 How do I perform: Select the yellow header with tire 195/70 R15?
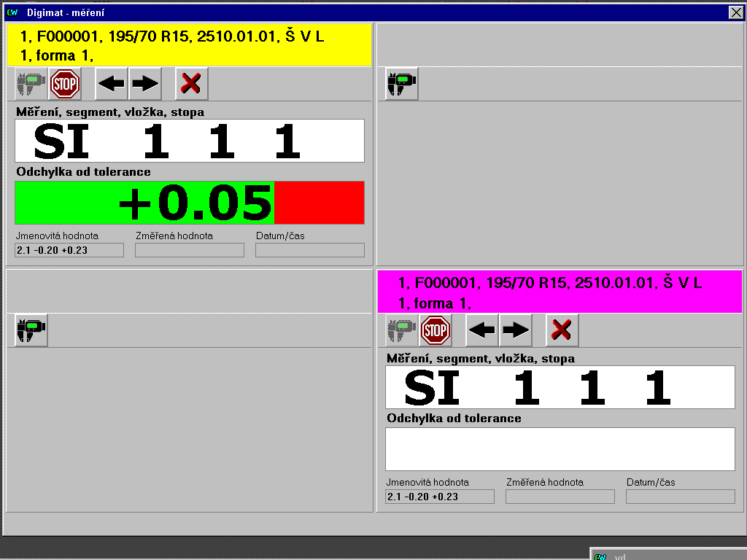(x=190, y=45)
